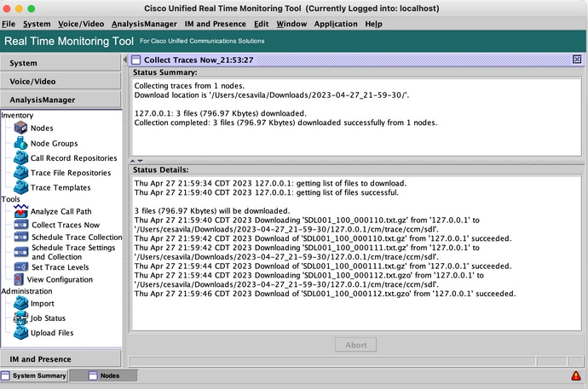The width and height of the screenshot is (588, 389).
Task: Select Trace Templates label
Action: point(61,187)
